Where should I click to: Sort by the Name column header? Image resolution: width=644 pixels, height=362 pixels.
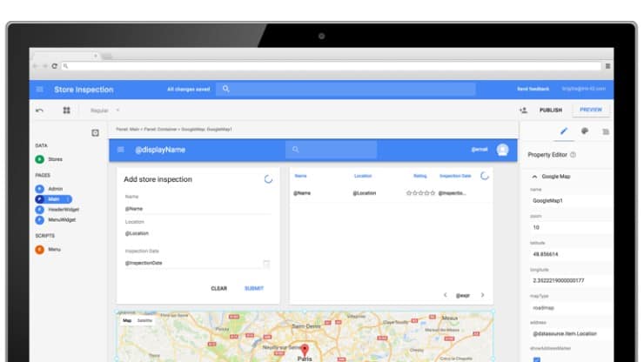click(300, 176)
